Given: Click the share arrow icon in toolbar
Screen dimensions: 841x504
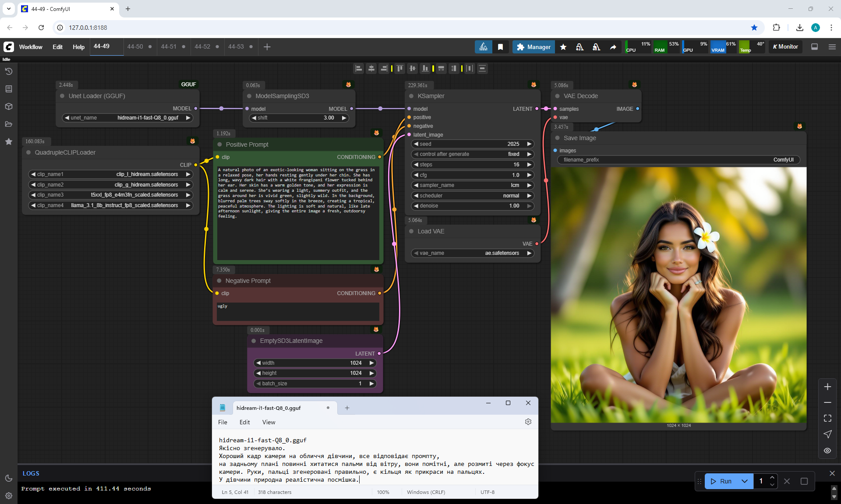Looking at the screenshot, I should point(613,47).
